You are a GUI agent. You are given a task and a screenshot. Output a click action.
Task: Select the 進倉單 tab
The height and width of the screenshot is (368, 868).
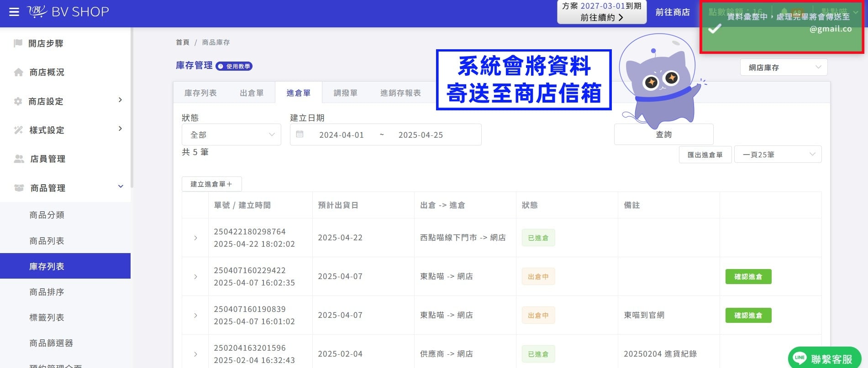pyautogui.click(x=299, y=93)
